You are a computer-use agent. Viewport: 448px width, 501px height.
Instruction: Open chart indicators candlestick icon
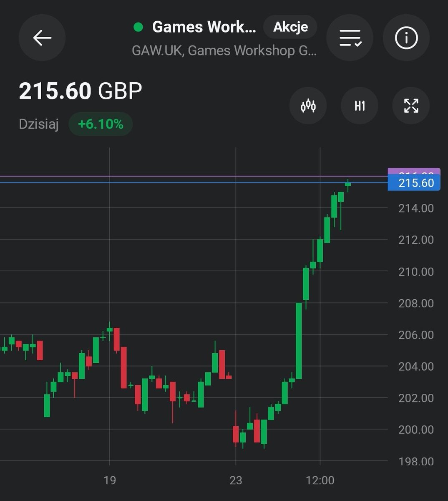(308, 106)
